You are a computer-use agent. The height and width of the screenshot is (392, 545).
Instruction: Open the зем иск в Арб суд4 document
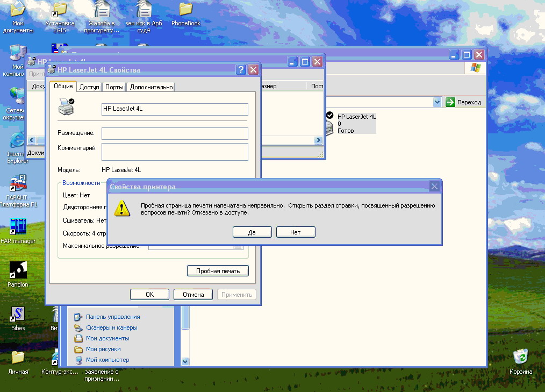144,17
